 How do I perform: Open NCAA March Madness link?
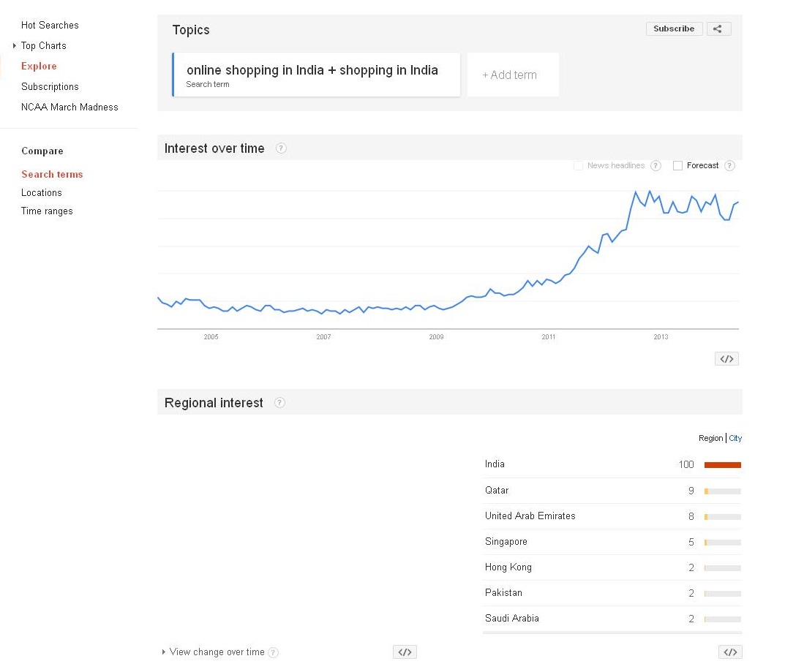(x=70, y=107)
